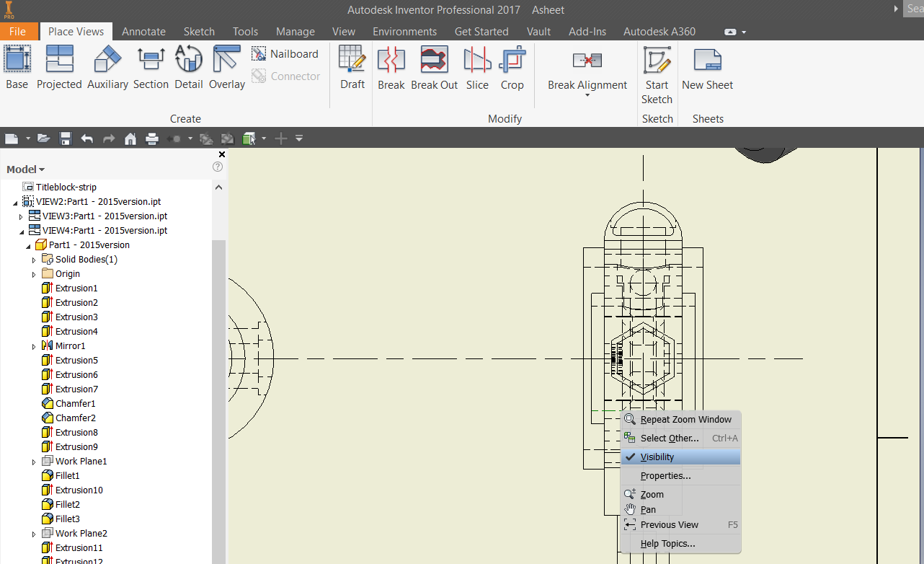Choose Select Other... from context menu
This screenshot has height=564, width=924.
[x=680, y=438]
